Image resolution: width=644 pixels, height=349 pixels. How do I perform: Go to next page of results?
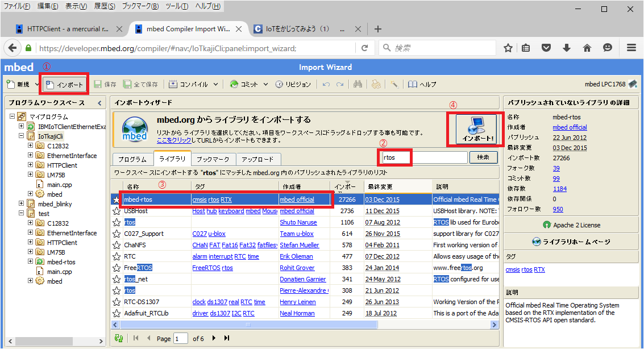(214, 338)
